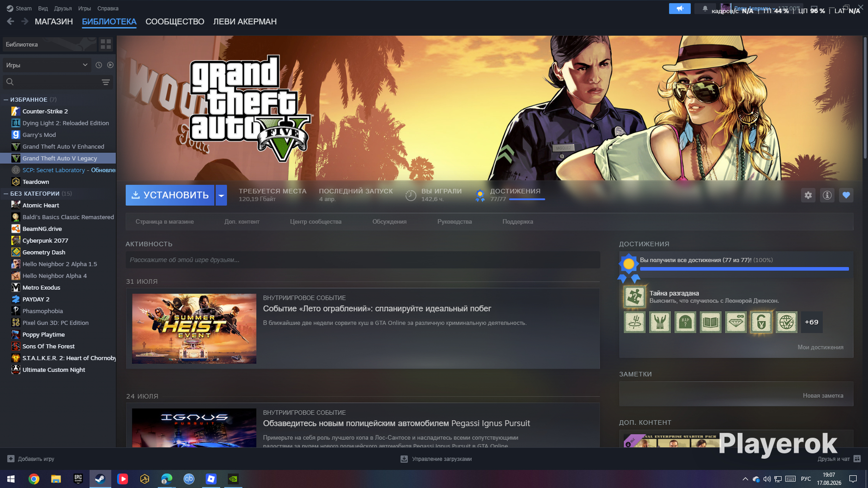Open the megaphone announcements button
868x488 pixels.
click(680, 8)
